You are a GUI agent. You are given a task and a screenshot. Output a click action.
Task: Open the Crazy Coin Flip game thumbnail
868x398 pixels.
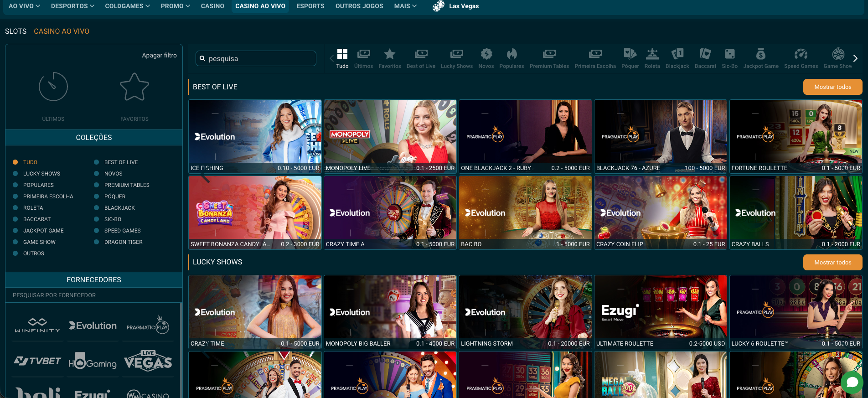(661, 212)
